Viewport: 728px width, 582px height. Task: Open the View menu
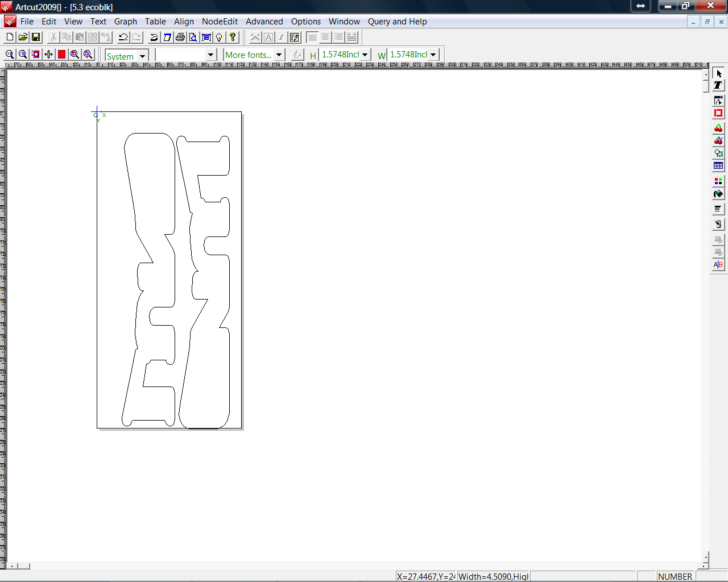click(73, 22)
